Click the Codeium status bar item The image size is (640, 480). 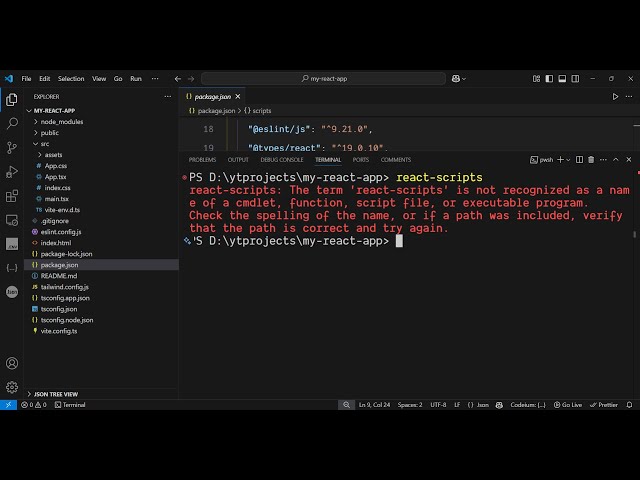pyautogui.click(x=528, y=405)
